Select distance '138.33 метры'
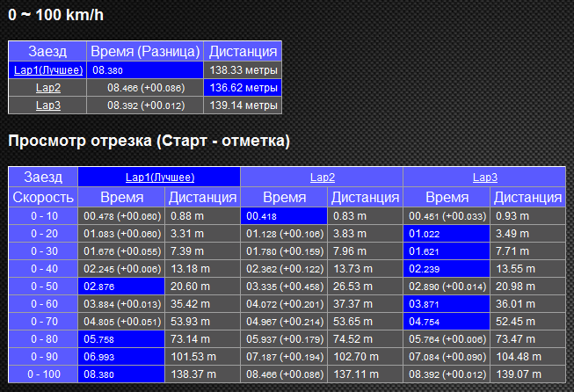 click(x=243, y=70)
